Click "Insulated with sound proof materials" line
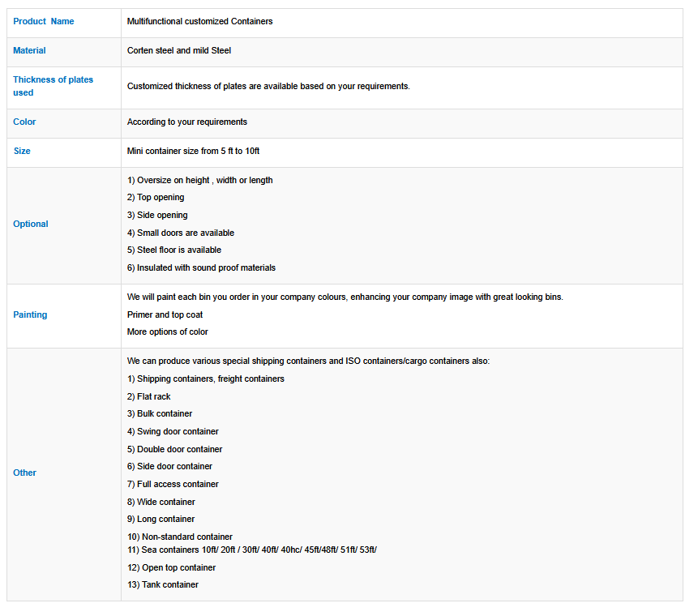The image size is (698, 616). pyautogui.click(x=201, y=268)
